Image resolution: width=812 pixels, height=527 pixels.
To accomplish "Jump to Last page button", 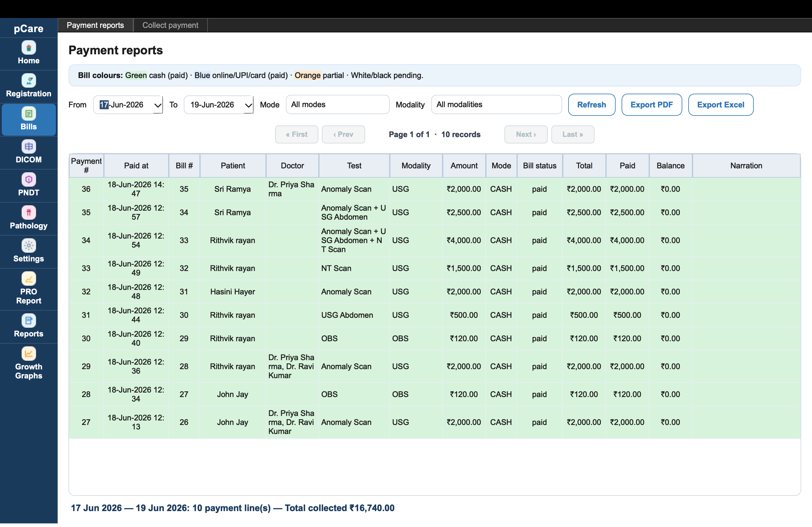I will (x=572, y=134).
